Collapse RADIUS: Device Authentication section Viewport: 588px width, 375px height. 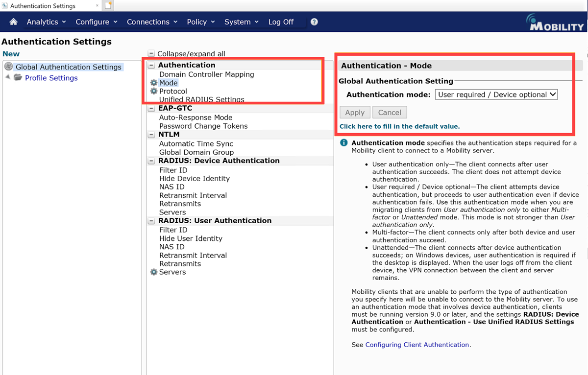151,161
